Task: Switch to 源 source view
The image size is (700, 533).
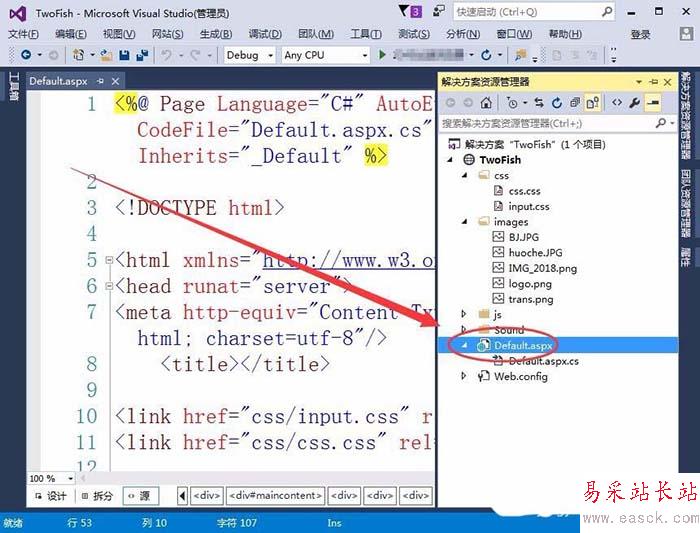Action: 140,496
